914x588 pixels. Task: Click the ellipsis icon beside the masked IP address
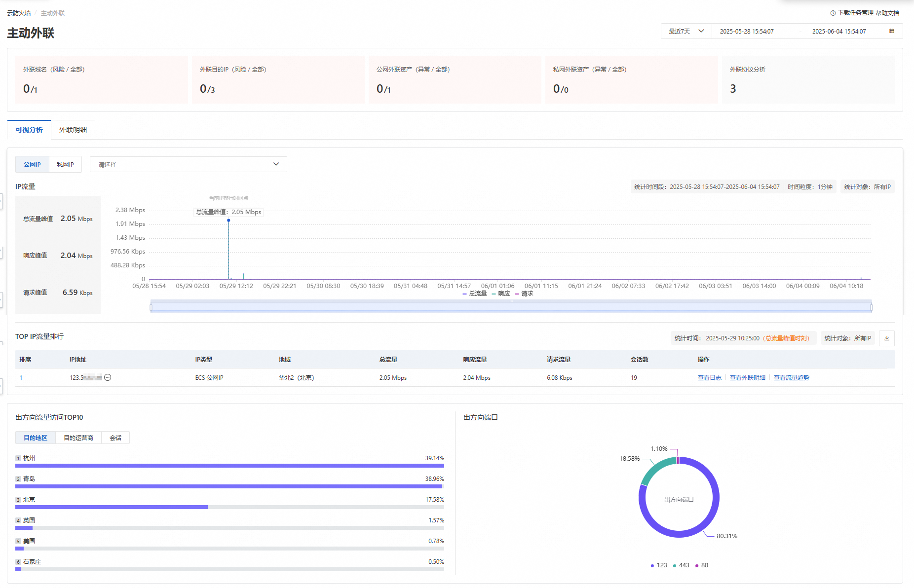pyautogui.click(x=108, y=377)
